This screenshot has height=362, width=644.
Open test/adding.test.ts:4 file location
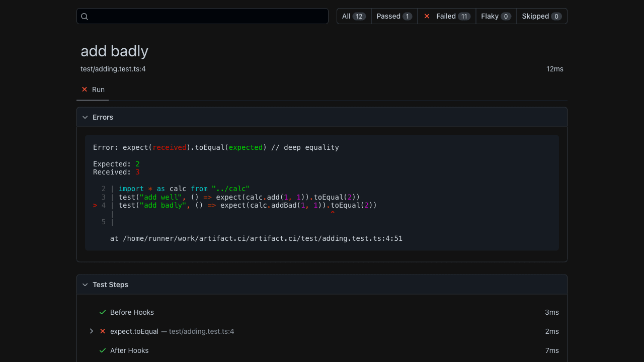click(x=113, y=69)
